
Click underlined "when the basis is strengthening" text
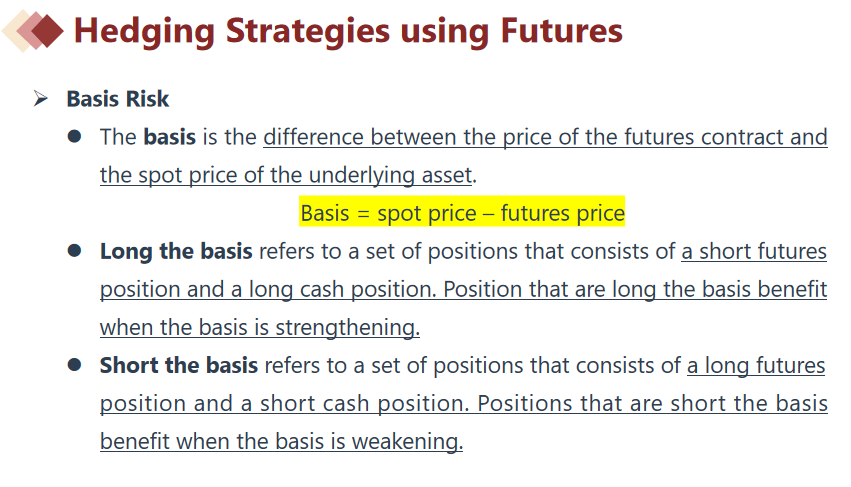[259, 327]
